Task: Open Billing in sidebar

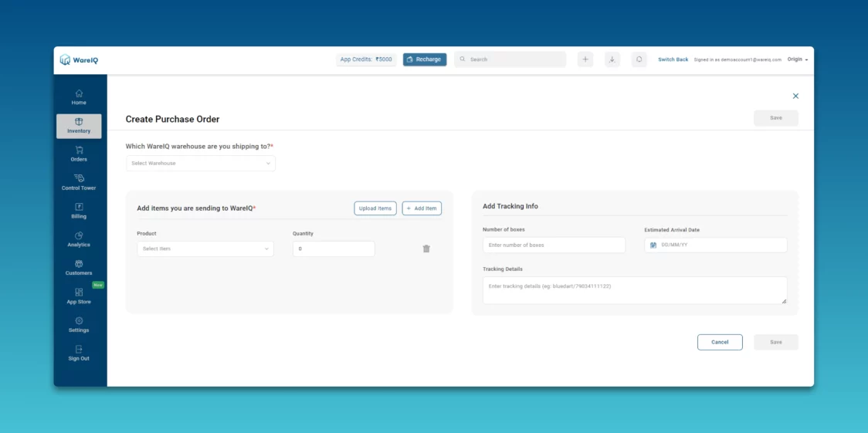Action: (x=79, y=211)
